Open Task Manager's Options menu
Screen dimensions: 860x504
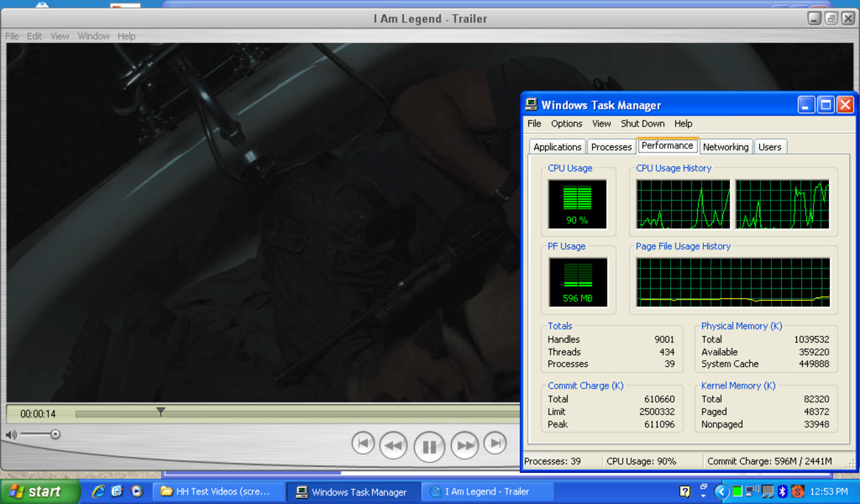pos(566,124)
